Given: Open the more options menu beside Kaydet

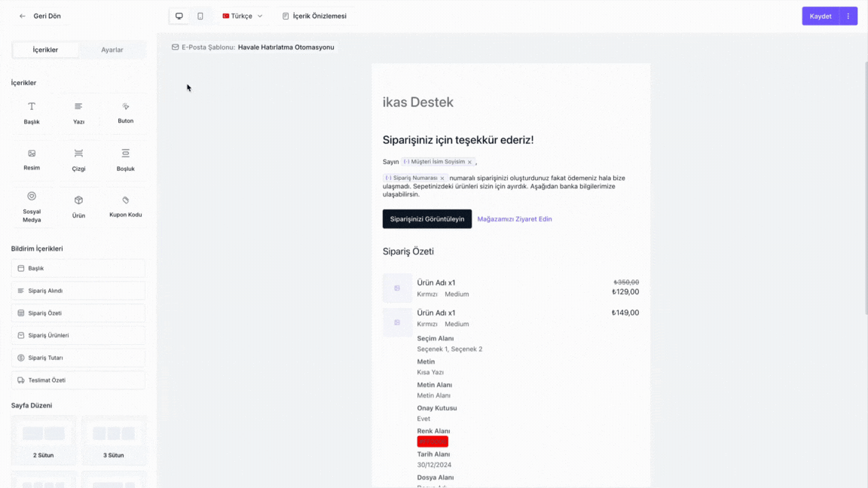Looking at the screenshot, I should [848, 16].
